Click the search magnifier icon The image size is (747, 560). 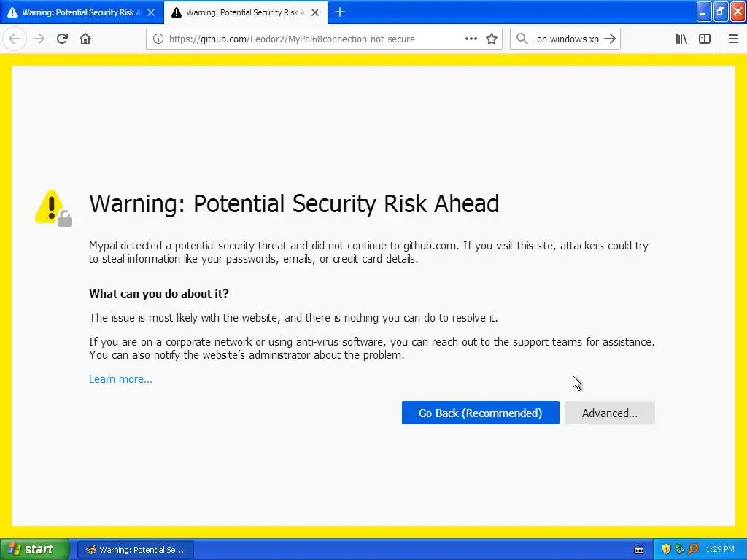(522, 39)
